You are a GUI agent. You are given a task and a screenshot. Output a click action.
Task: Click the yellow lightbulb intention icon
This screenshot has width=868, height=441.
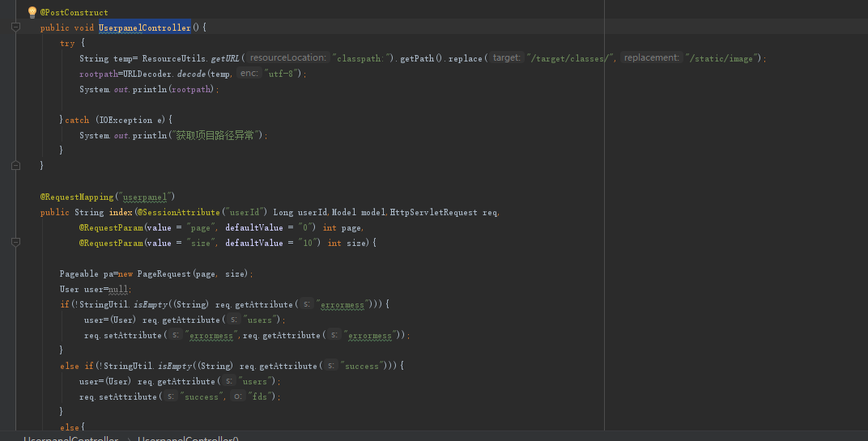(32, 11)
